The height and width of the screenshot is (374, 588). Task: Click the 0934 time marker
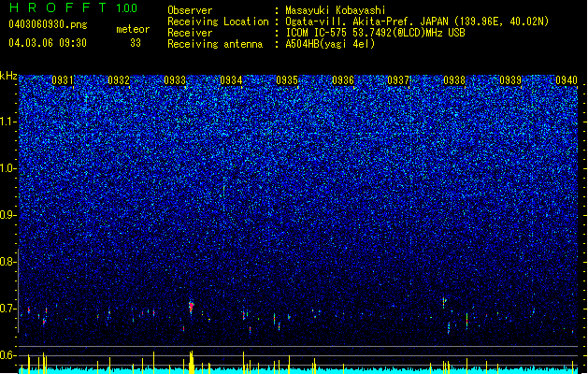(x=231, y=80)
